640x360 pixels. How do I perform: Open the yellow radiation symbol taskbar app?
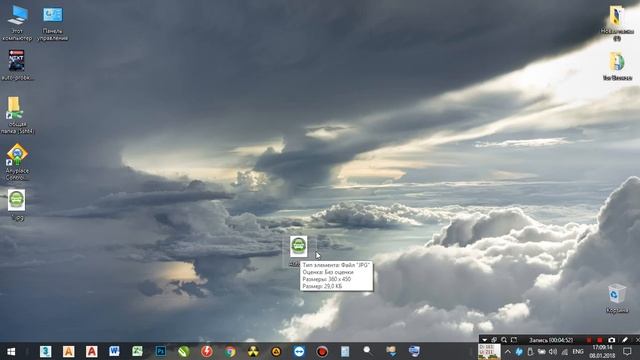coord(253,351)
